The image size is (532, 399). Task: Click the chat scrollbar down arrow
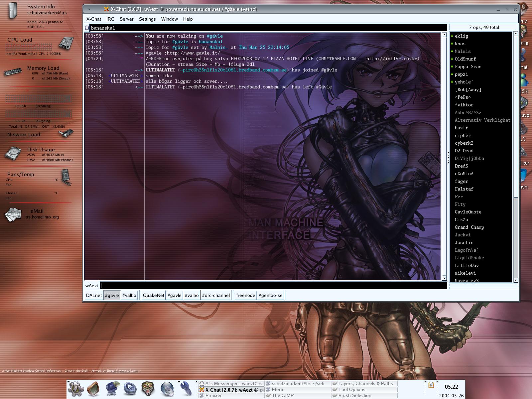(444, 278)
